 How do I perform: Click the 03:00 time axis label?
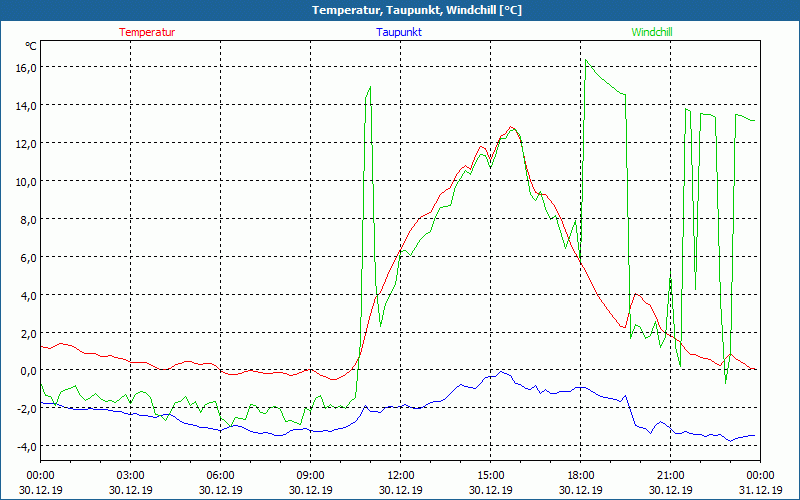pos(131,476)
